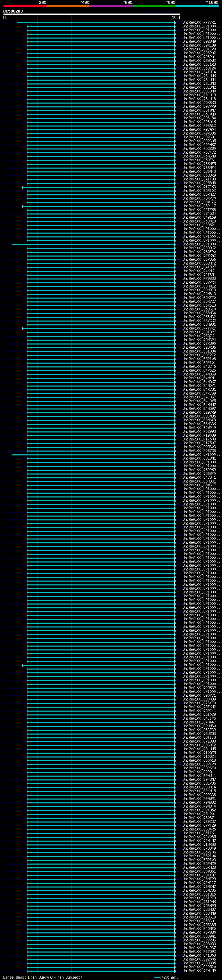The height and width of the screenshot is (980, 222).
Task: Select hit label UniRef100_P53013
Action: tap(199, 221)
